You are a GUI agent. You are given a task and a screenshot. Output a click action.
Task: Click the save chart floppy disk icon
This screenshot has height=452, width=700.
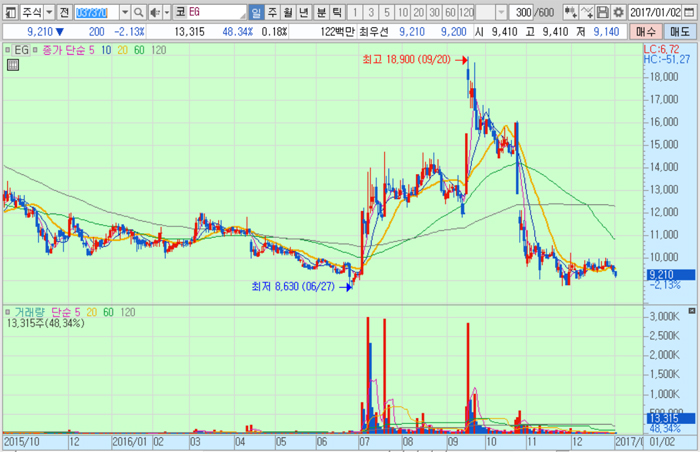[x=603, y=12]
